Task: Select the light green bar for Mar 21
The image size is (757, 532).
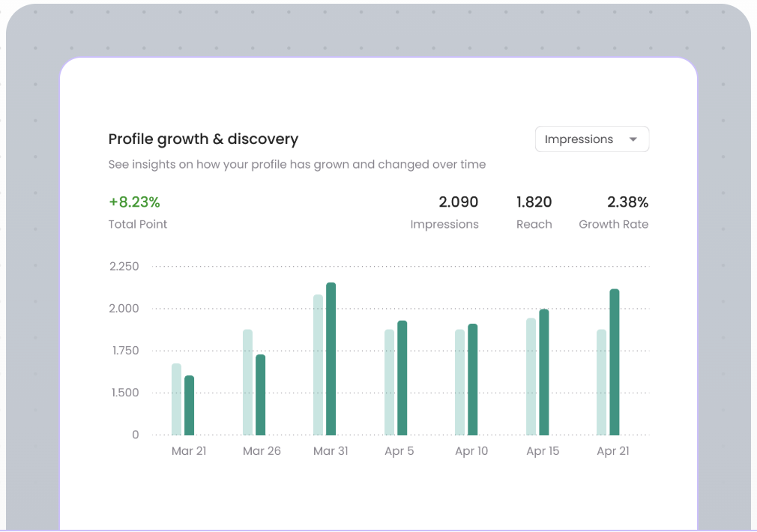Action: 176,399
